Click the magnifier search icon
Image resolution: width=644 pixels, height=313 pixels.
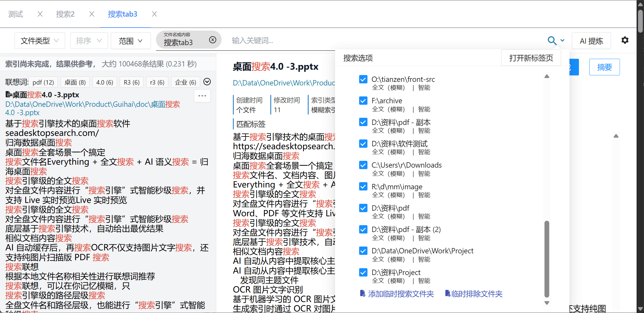click(x=552, y=40)
